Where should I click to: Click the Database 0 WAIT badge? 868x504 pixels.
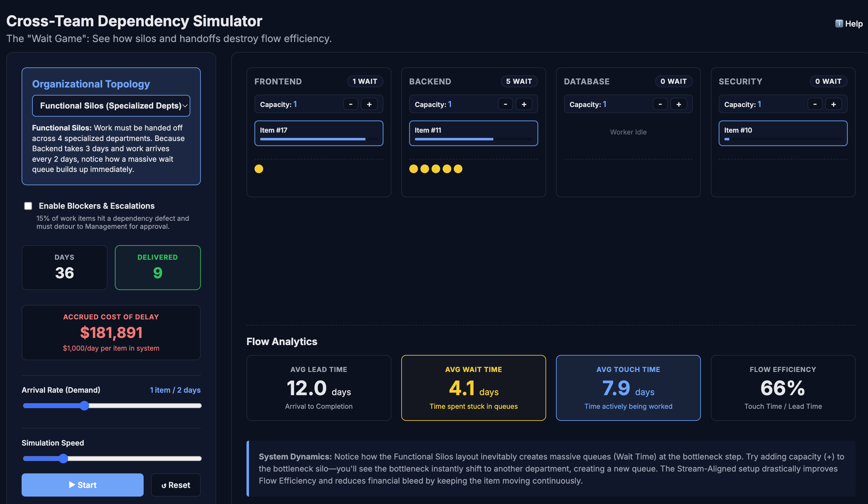coord(674,81)
